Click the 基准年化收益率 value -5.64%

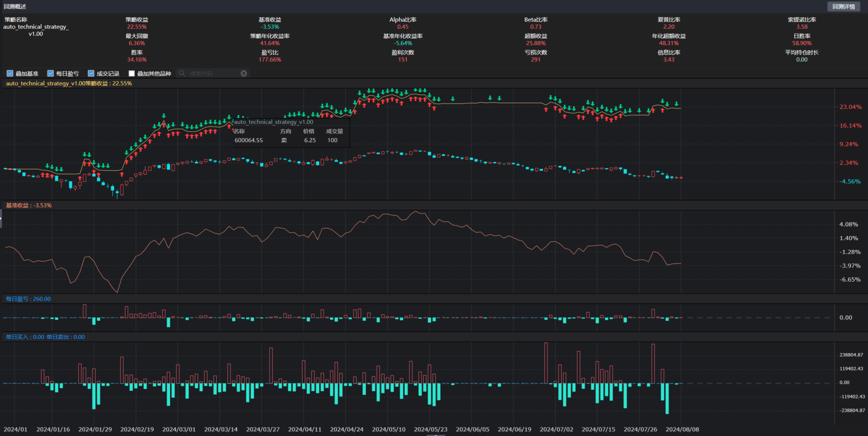pos(403,43)
